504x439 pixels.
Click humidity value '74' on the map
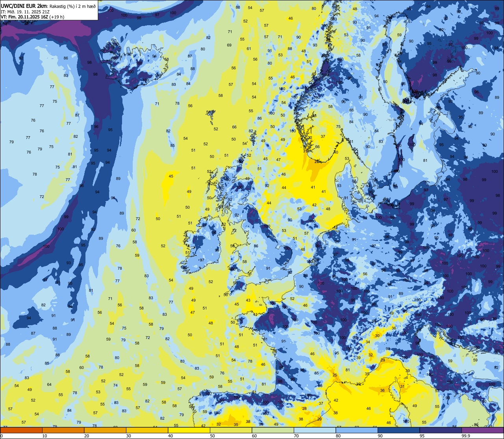pos(115,385)
